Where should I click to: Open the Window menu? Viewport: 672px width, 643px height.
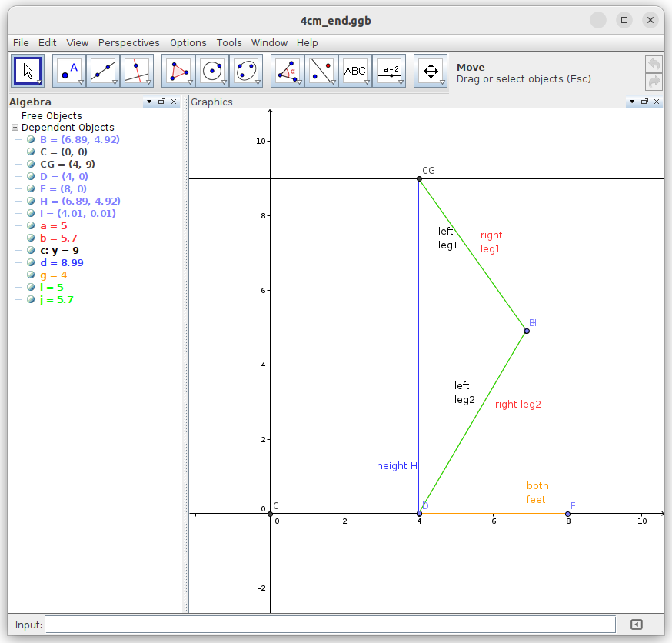pos(269,43)
